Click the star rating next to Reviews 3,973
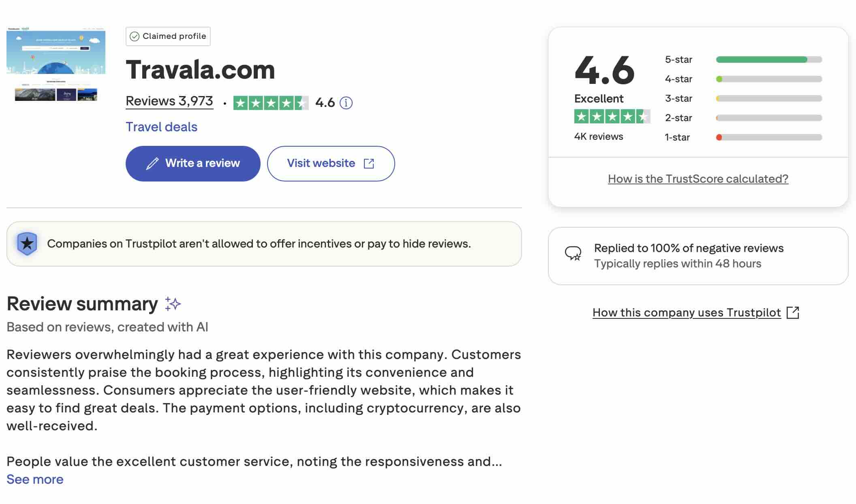The width and height of the screenshot is (856, 504). click(x=271, y=102)
